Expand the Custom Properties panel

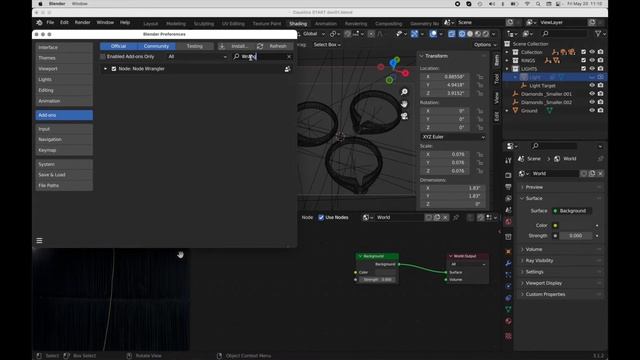tap(545, 294)
